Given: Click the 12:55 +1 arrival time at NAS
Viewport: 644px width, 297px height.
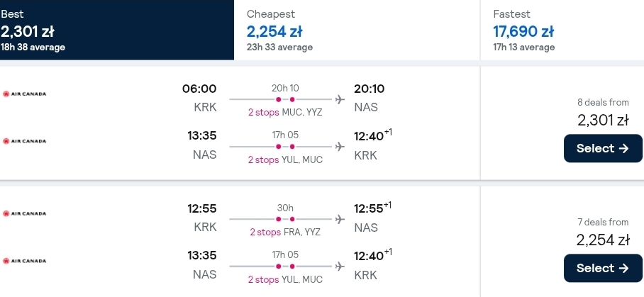Looking at the screenshot, I should point(372,208).
